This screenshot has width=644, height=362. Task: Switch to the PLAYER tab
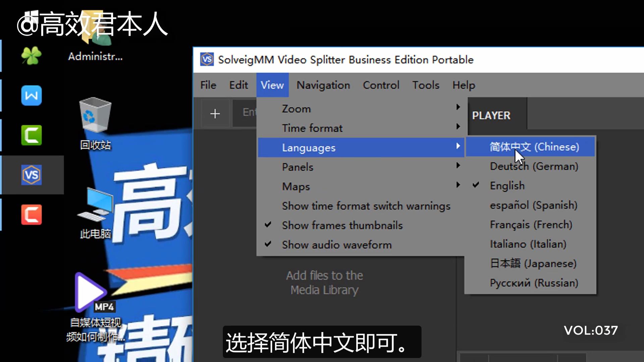pos(491,116)
